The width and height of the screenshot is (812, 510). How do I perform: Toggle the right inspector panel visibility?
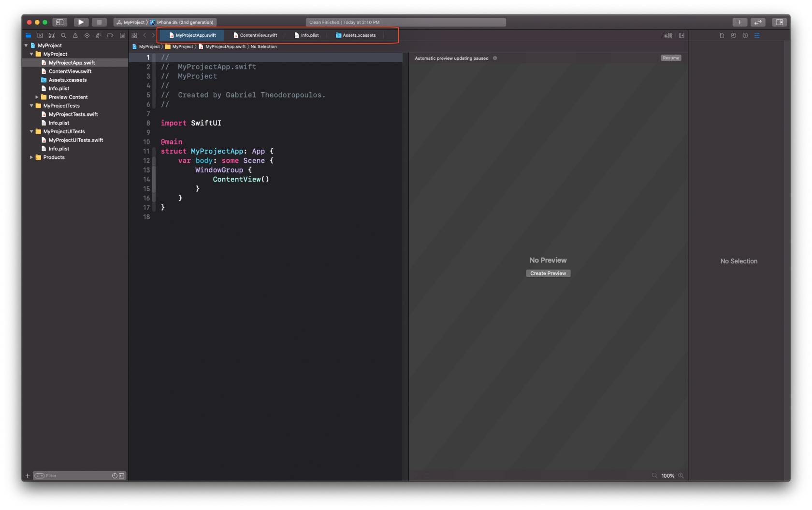tap(779, 22)
